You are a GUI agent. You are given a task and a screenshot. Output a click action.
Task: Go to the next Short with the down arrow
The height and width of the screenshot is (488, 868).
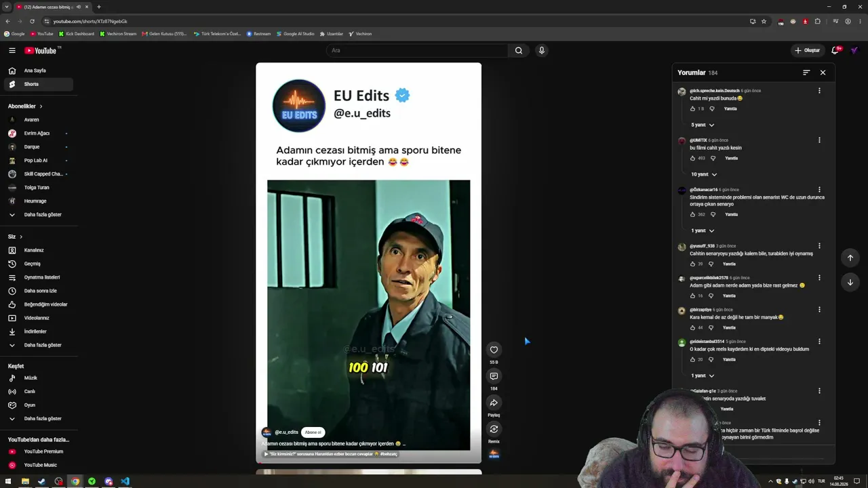pos(850,283)
